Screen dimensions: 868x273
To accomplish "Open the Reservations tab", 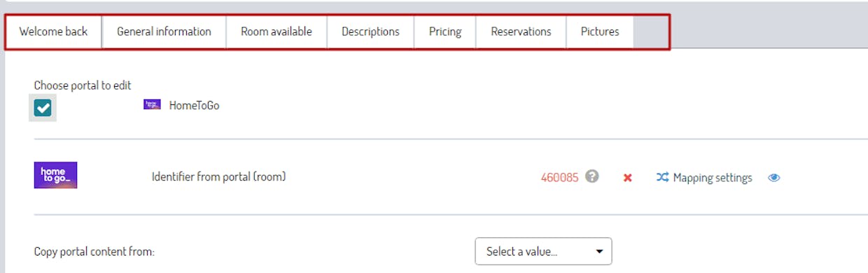I will click(x=521, y=31).
